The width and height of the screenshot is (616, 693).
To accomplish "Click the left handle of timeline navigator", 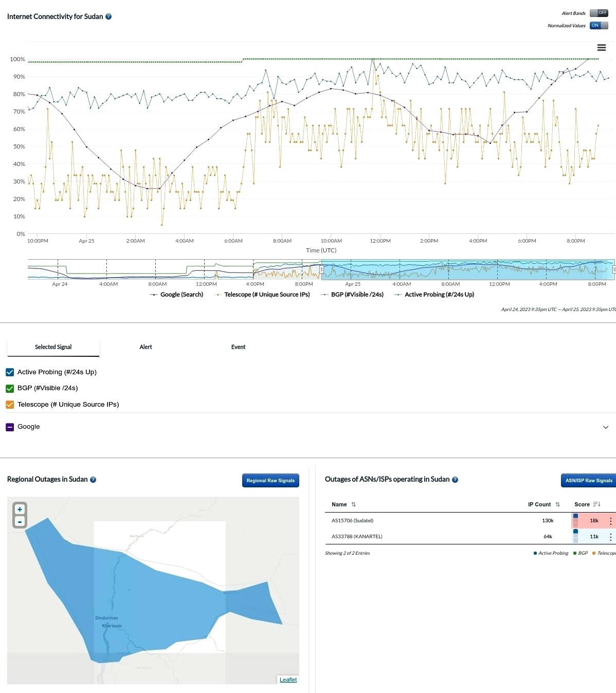I will click(321, 269).
